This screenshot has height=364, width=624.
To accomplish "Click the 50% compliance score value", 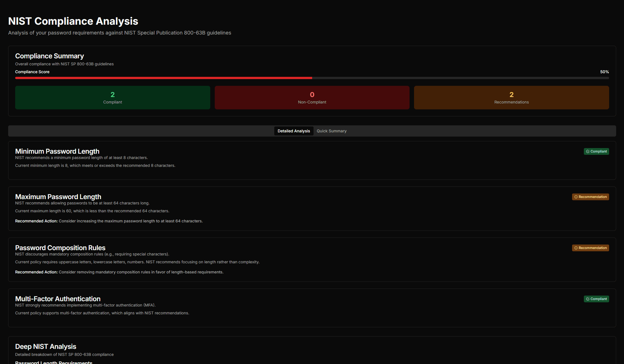I will [x=604, y=72].
